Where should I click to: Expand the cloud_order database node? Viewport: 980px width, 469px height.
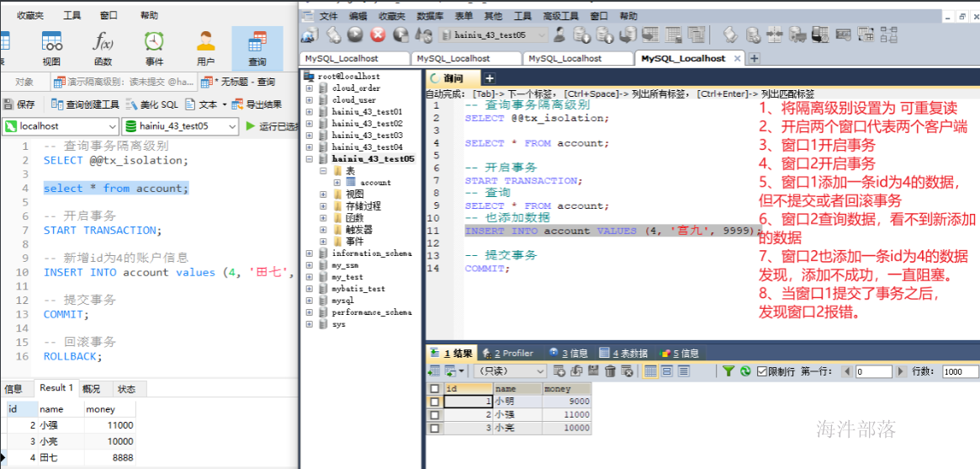[310, 88]
